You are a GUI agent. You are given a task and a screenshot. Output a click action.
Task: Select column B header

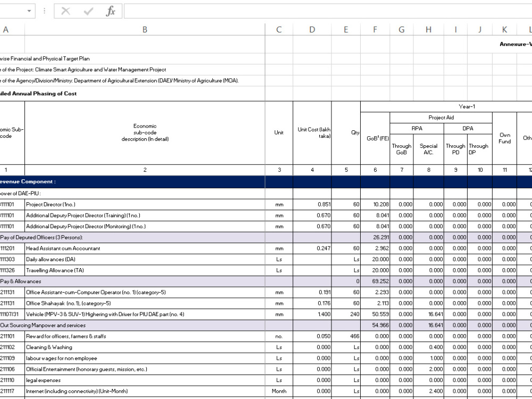(145, 29)
